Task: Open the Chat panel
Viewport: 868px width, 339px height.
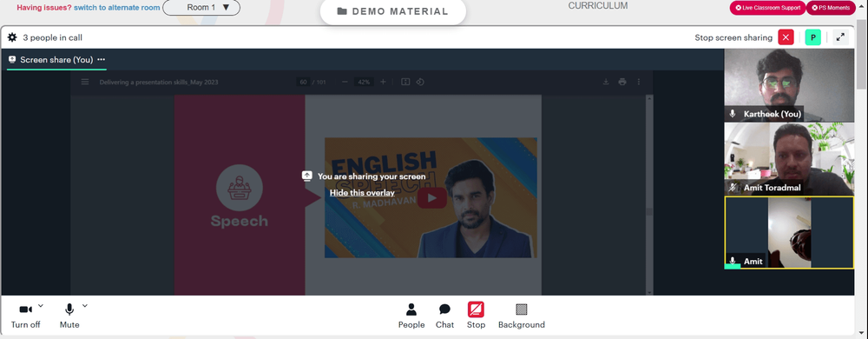Action: point(444,316)
